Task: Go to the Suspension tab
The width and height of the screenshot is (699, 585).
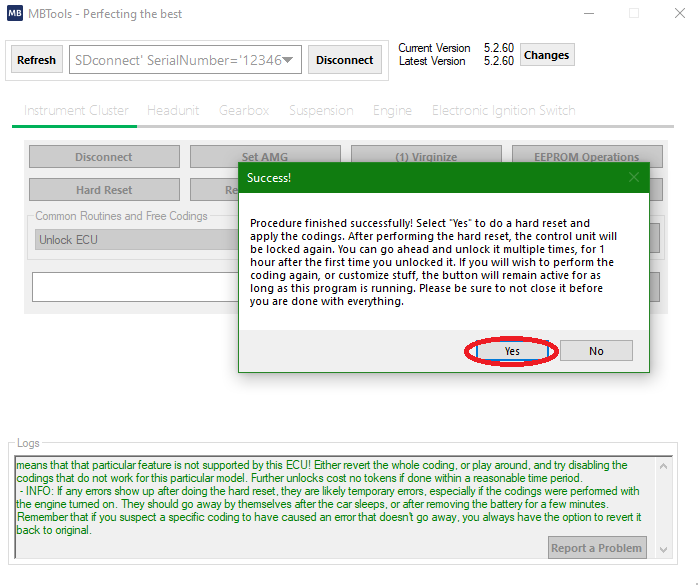Action: [321, 111]
